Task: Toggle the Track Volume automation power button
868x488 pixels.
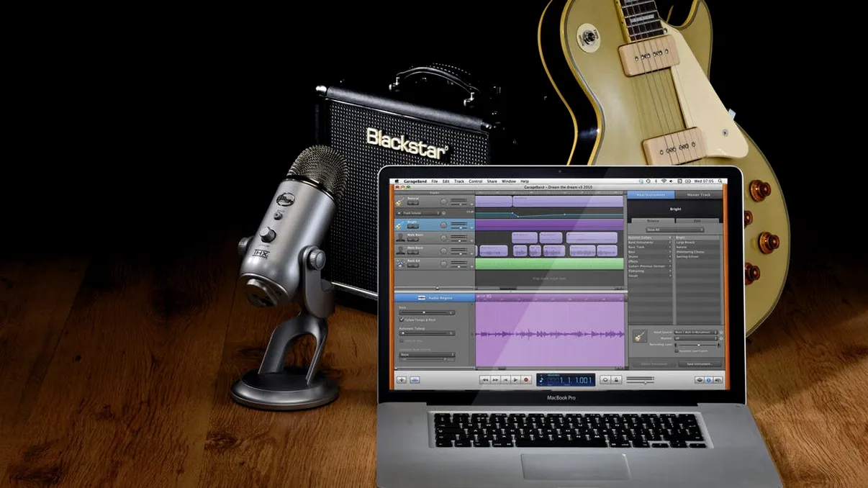Action: click(398, 213)
